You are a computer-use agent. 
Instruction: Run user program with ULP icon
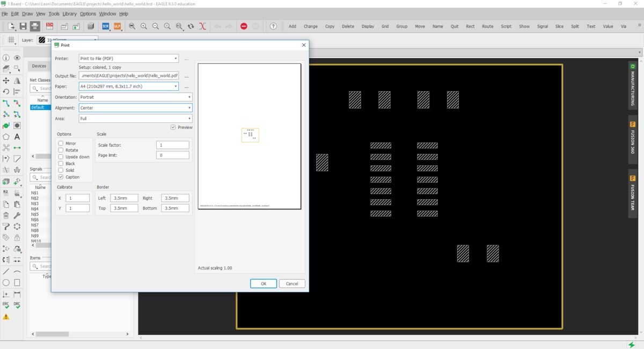coord(118,26)
